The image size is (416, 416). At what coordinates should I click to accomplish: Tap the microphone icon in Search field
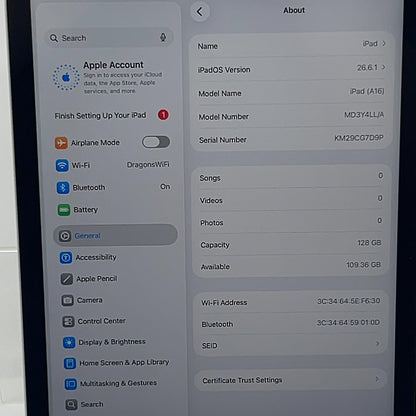[x=163, y=37]
